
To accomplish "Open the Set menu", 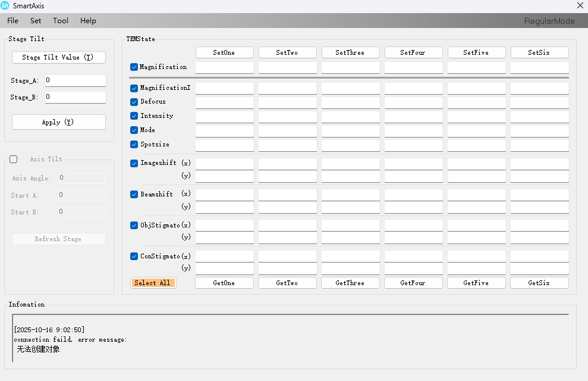I will 35,20.
